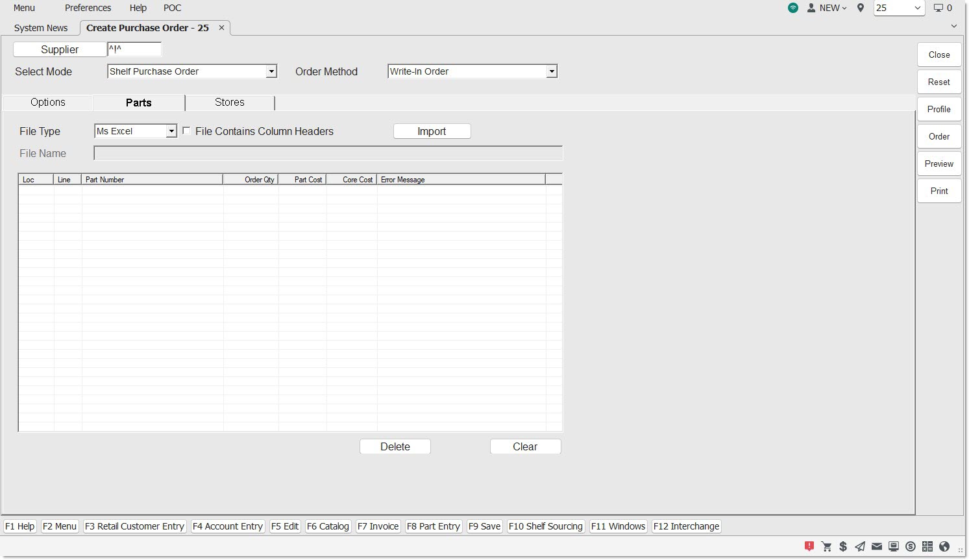Click the green Wi-Fi connection icon
The height and width of the screenshot is (560, 969).
[793, 8]
